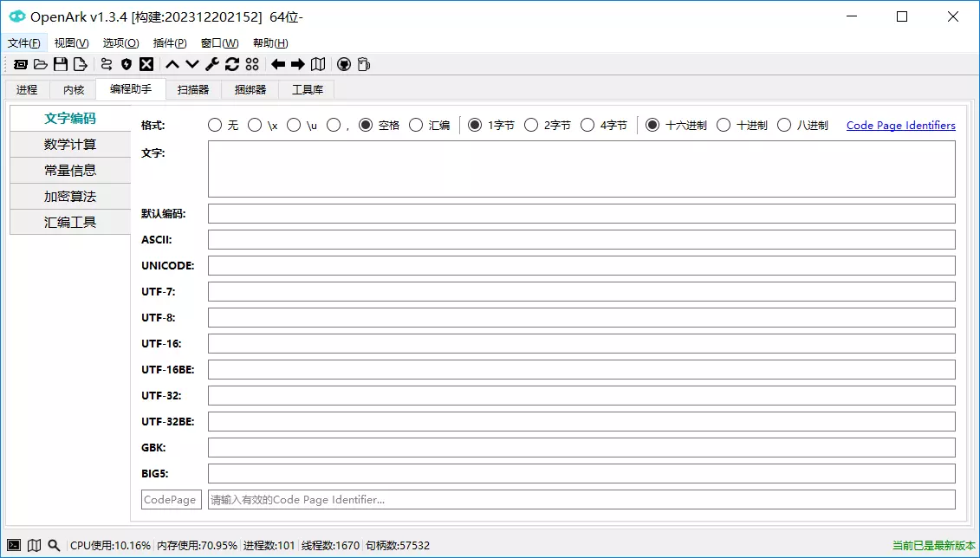Click the beer mug icon
The image size is (980, 558).
coord(363,64)
